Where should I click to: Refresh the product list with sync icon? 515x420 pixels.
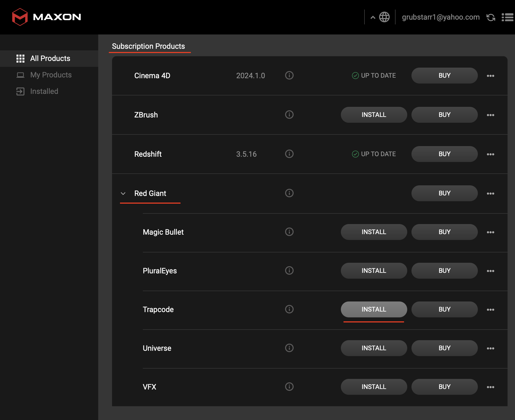[x=491, y=17]
